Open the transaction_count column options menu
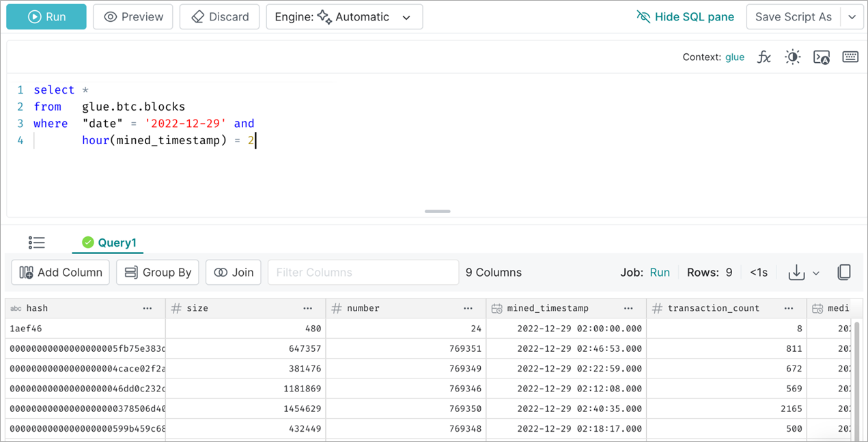Viewport: 868px width, 442px height. coord(789,308)
